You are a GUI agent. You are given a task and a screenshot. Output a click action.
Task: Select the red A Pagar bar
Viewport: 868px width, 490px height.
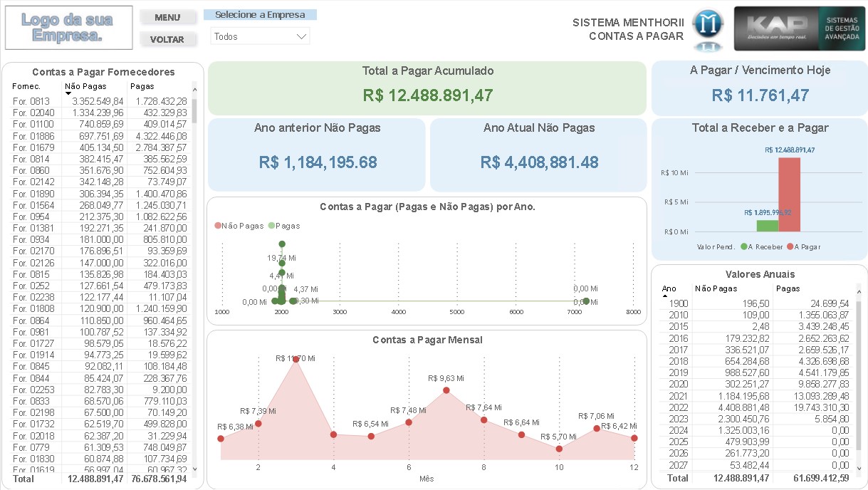[790, 194]
